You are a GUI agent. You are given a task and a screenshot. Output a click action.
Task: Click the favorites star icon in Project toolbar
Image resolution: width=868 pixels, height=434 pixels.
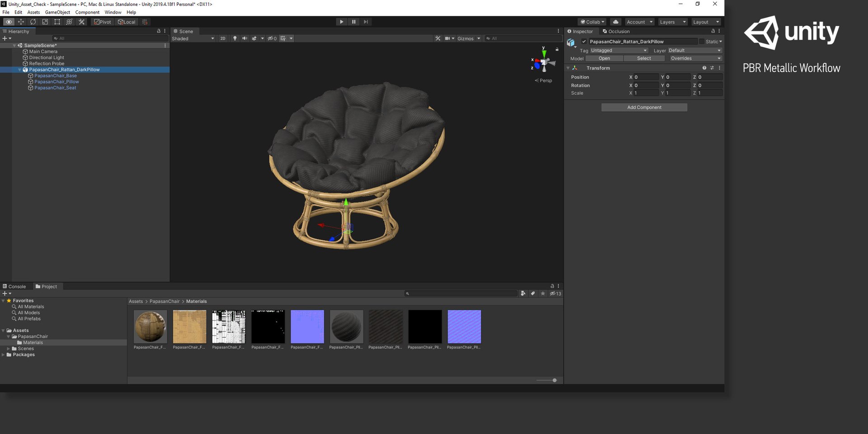543,293
